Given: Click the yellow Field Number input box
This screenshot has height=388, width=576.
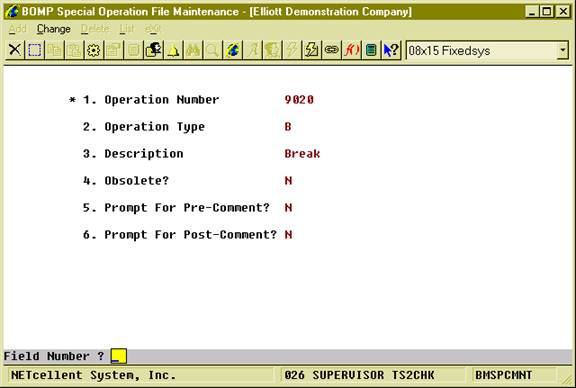Looking at the screenshot, I should [119, 356].
